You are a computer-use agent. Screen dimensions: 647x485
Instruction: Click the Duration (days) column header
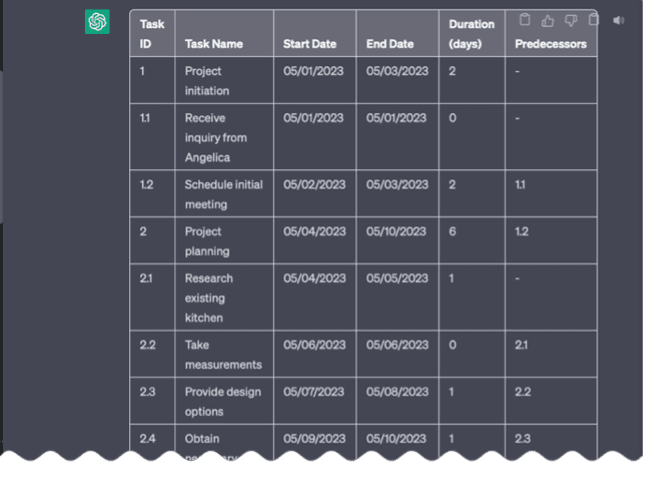(x=472, y=33)
